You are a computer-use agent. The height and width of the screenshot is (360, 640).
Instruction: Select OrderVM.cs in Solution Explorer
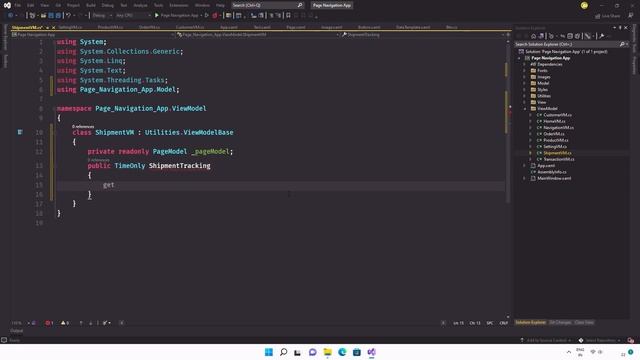(x=553, y=134)
